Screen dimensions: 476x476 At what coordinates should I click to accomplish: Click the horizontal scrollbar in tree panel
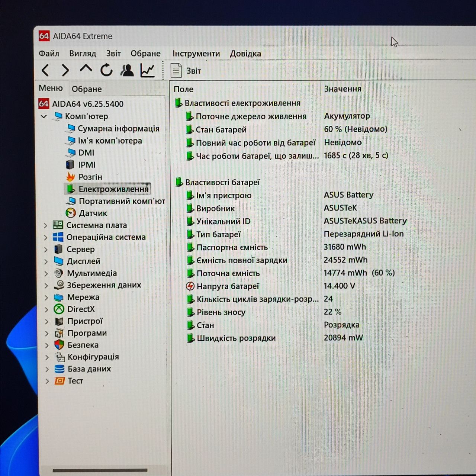point(100,470)
